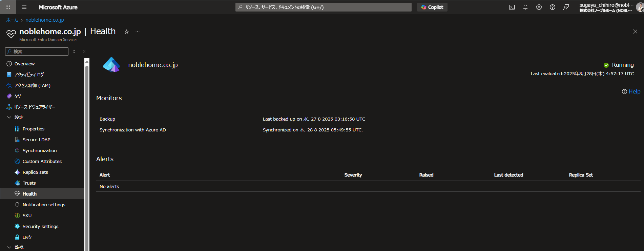Image resolution: width=644 pixels, height=251 pixels.
Task: Click the Microsoft Azure logo text
Action: 58,7
